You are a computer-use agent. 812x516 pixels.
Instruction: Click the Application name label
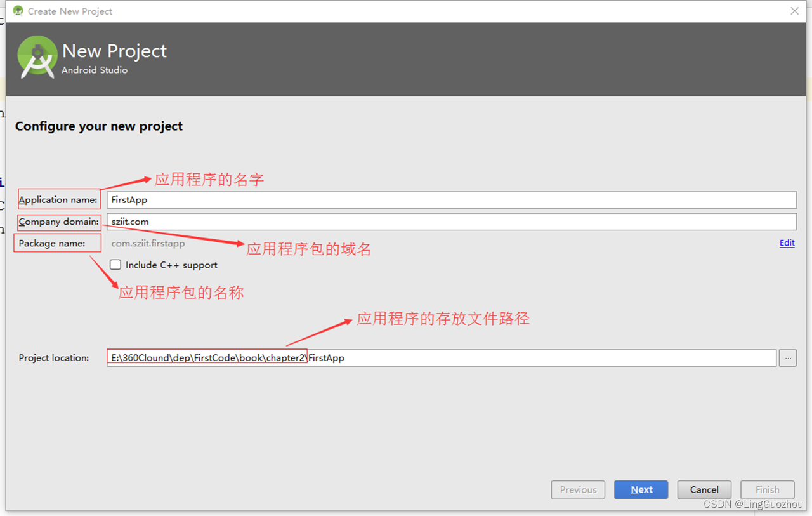(x=58, y=200)
